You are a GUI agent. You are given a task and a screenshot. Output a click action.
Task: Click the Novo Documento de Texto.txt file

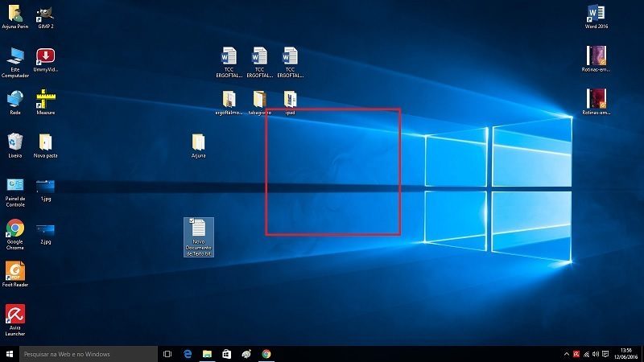(198, 237)
